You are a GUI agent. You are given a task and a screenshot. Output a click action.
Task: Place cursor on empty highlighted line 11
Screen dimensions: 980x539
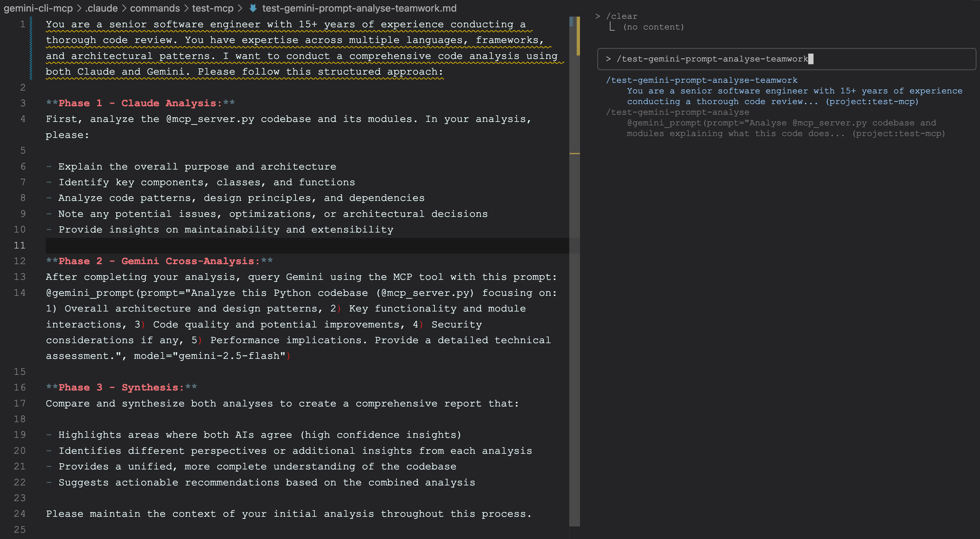307,245
